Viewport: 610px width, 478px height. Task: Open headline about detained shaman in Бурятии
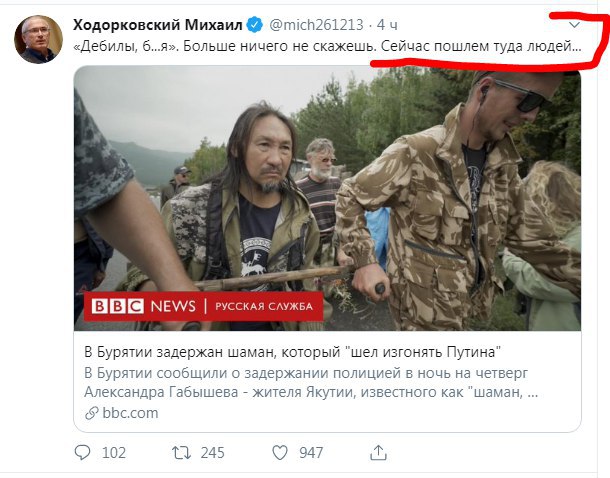[292, 352]
